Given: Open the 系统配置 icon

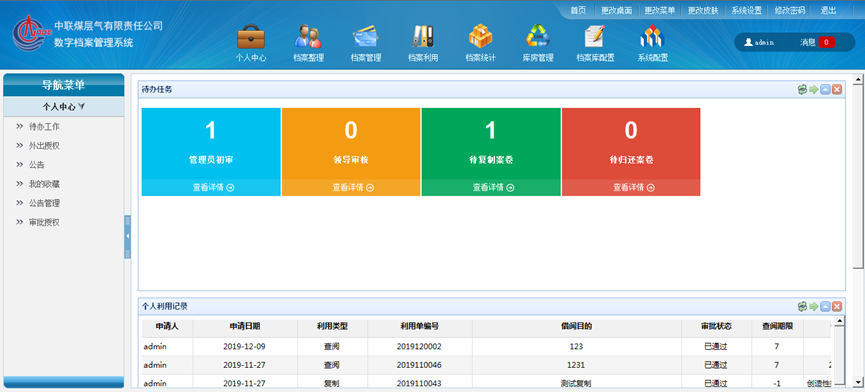Looking at the screenshot, I should 652,36.
